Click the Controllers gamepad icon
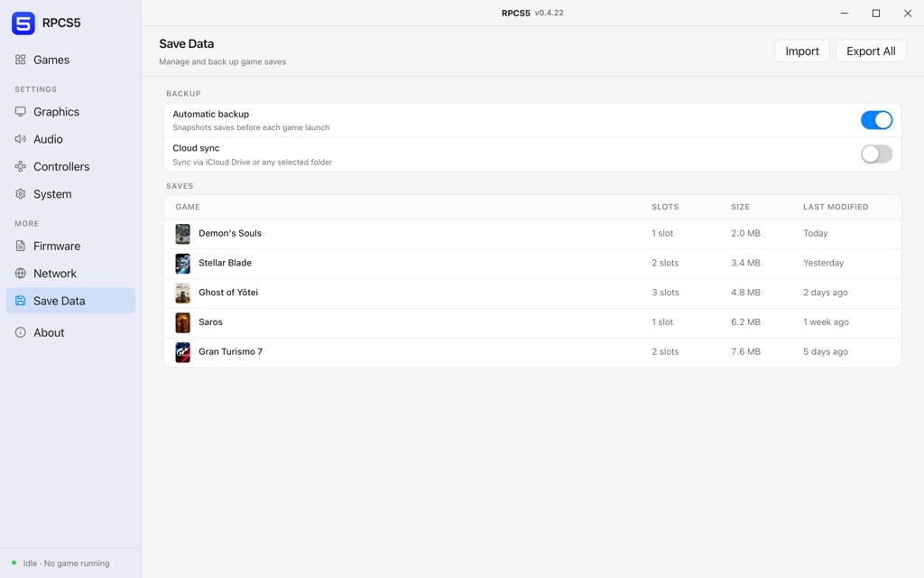The height and width of the screenshot is (578, 924). tap(21, 166)
